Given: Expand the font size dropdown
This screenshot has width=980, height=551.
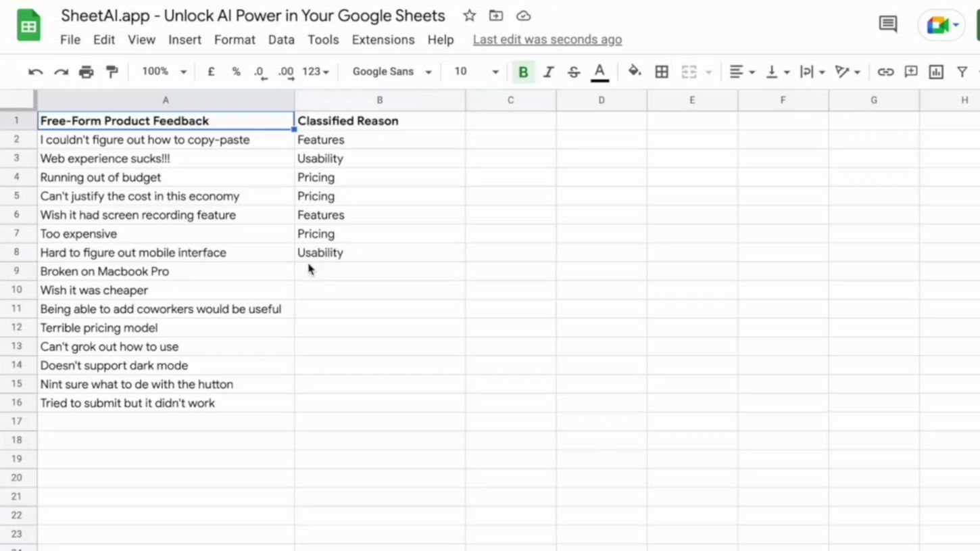Looking at the screenshot, I should (x=495, y=72).
